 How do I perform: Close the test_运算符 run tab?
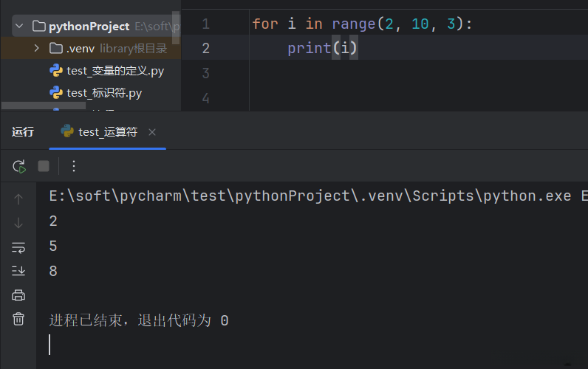pos(152,132)
